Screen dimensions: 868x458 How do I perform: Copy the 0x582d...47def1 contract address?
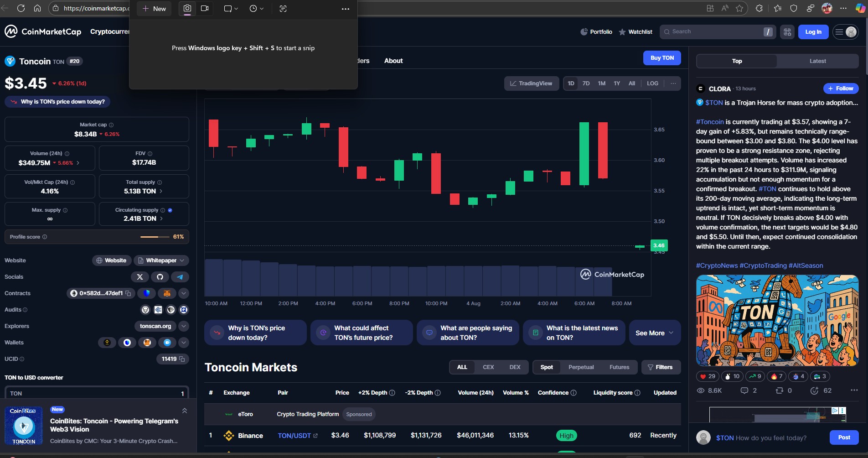[128, 293]
